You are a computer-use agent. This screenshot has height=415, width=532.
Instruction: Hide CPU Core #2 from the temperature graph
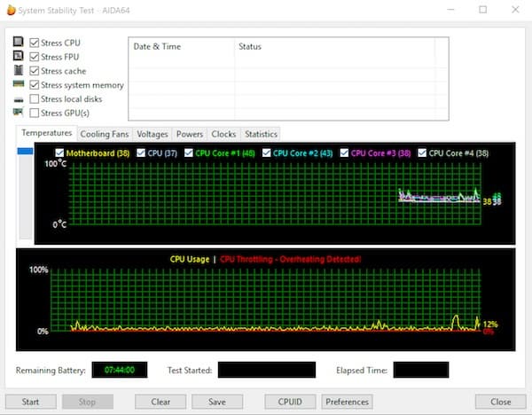266,153
